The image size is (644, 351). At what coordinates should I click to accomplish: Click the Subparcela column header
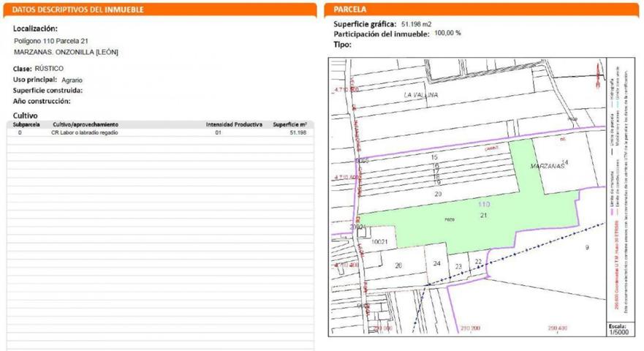tap(26, 125)
